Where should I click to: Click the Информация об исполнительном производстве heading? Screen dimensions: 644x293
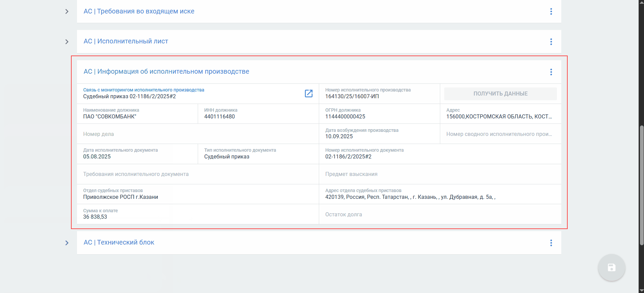166,72
